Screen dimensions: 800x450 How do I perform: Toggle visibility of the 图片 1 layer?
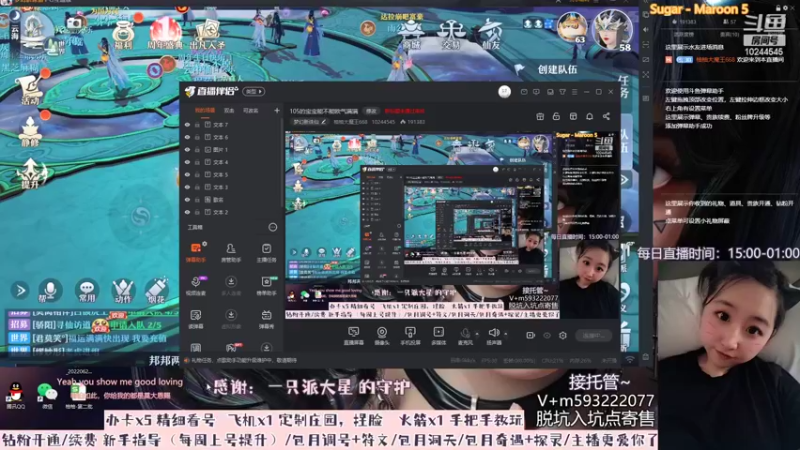pos(187,149)
